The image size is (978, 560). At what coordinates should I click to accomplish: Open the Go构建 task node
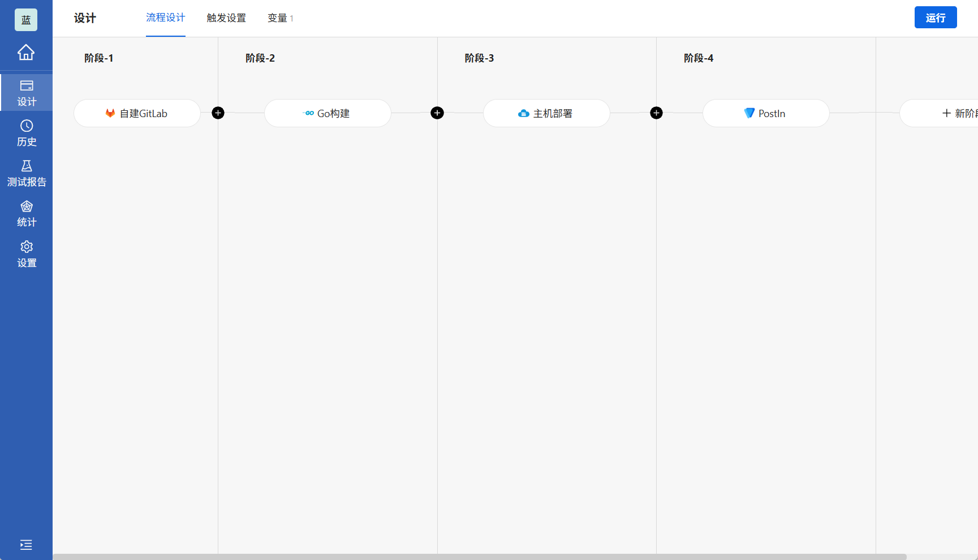coord(328,113)
